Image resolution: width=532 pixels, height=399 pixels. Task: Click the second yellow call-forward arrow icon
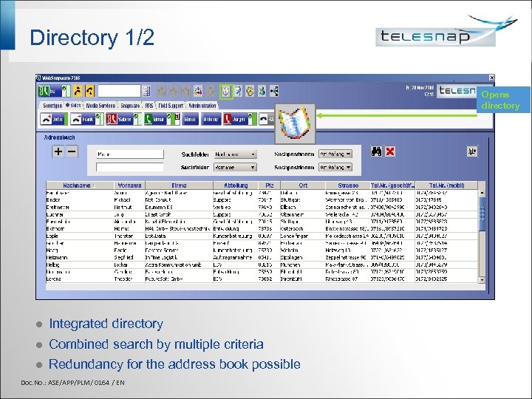click(89, 91)
